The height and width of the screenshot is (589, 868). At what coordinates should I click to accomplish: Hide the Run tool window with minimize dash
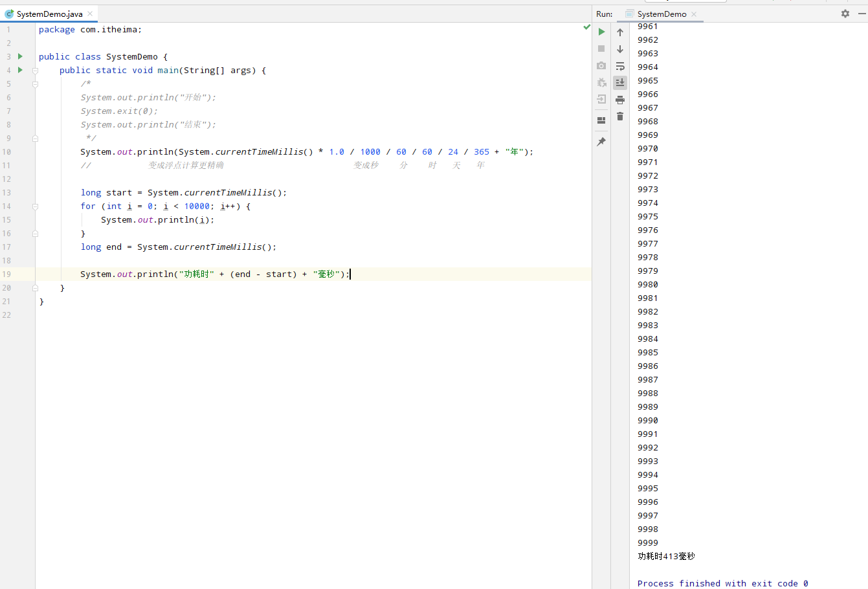coord(862,14)
